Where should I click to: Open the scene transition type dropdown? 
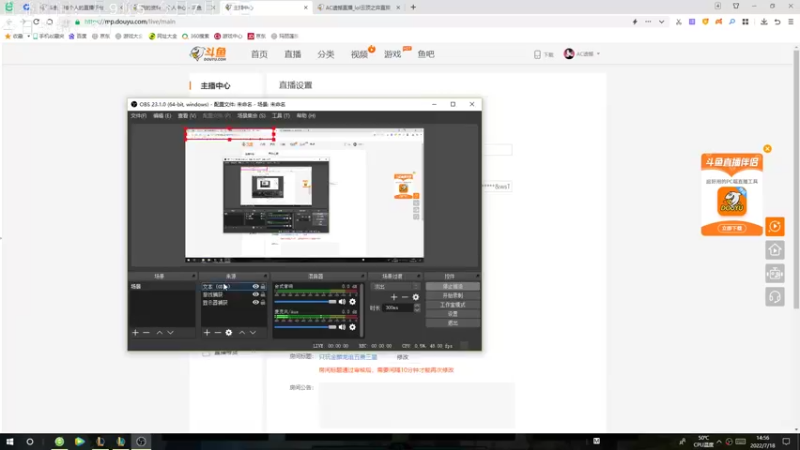(395, 287)
